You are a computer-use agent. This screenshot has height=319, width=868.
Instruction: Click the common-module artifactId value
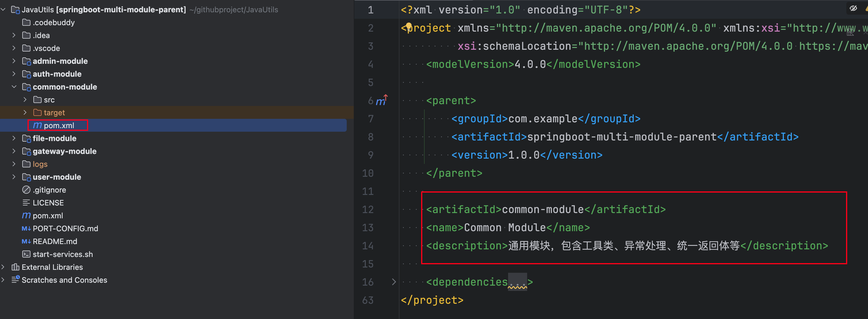[543, 209]
